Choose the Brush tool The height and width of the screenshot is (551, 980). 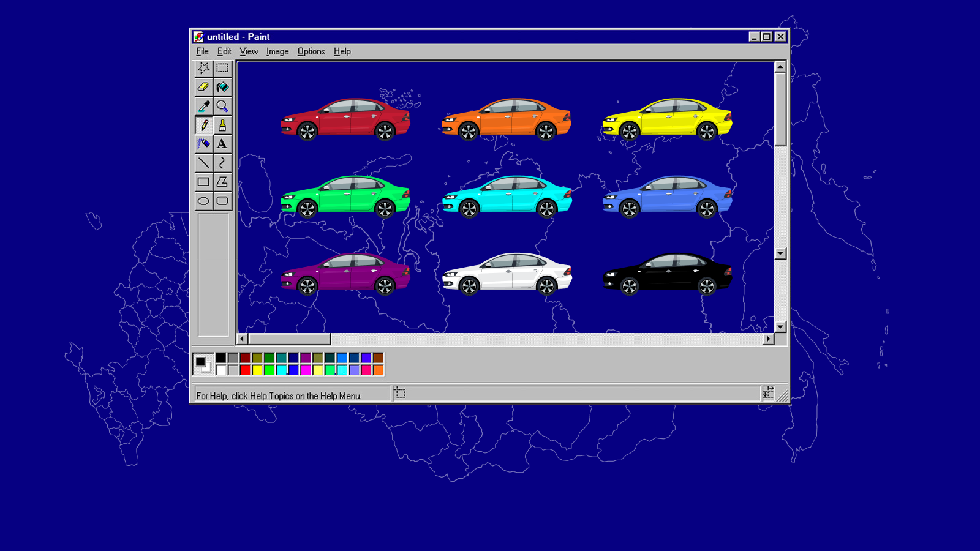click(x=222, y=125)
